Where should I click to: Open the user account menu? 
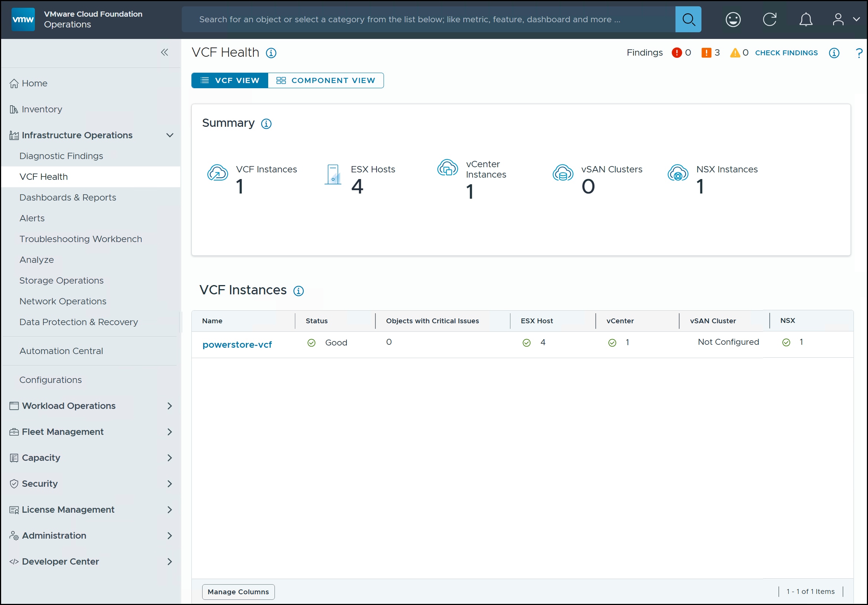click(x=846, y=19)
